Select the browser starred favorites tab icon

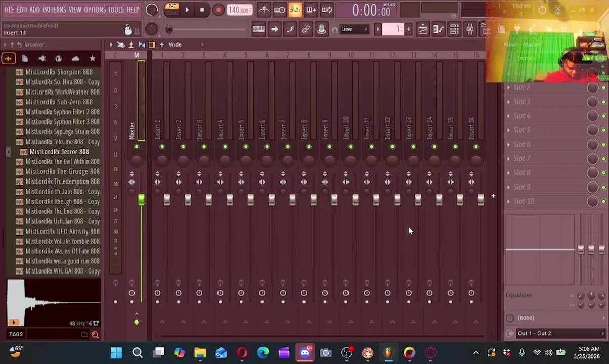[x=92, y=59]
